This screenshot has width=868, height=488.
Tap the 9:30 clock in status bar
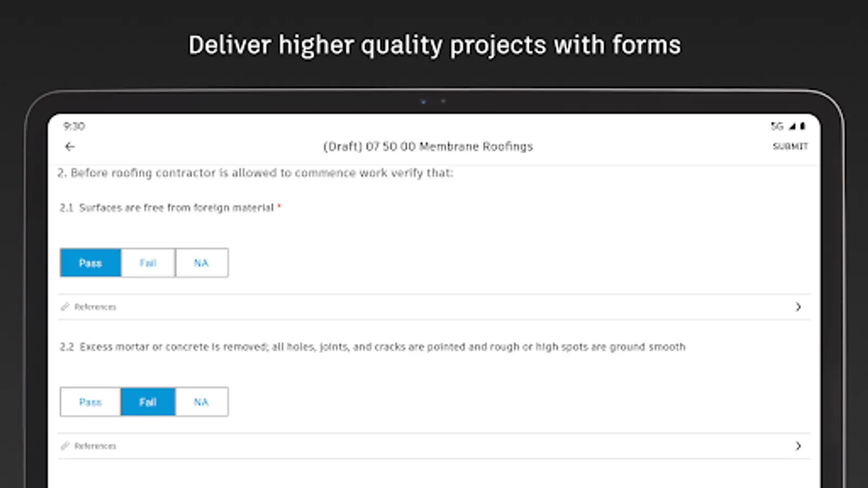click(x=74, y=126)
